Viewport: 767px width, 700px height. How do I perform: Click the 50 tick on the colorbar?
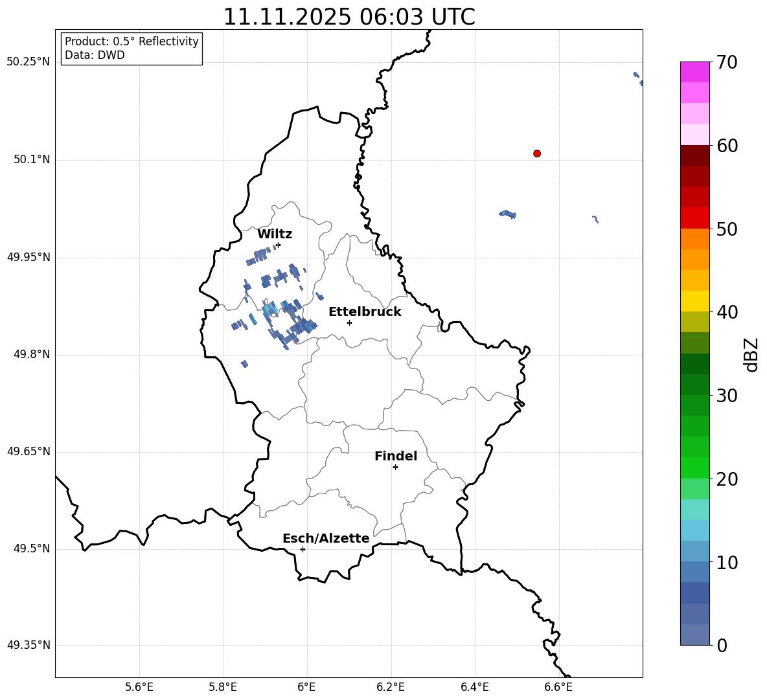click(x=727, y=229)
